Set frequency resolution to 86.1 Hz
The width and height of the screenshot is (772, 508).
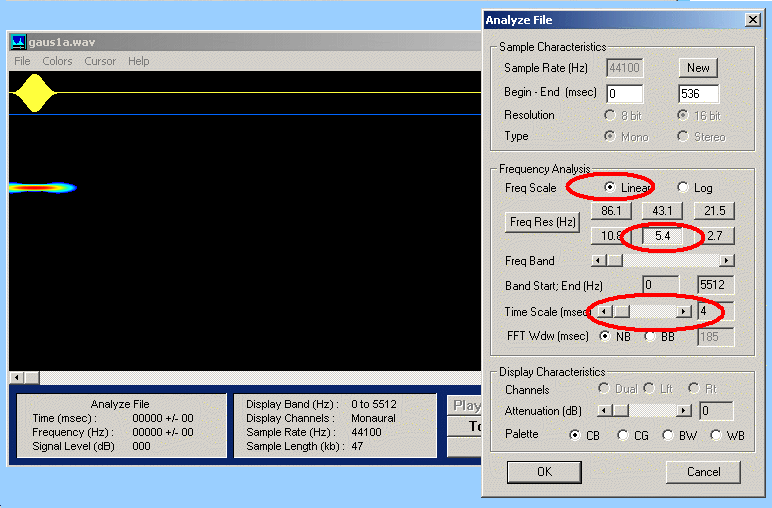tap(609, 211)
